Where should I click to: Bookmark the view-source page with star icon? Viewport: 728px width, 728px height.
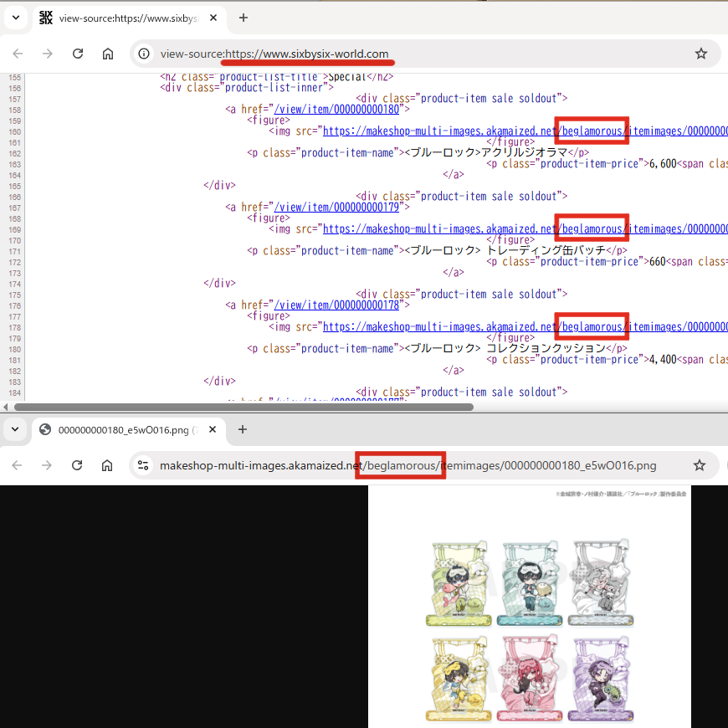(x=700, y=54)
